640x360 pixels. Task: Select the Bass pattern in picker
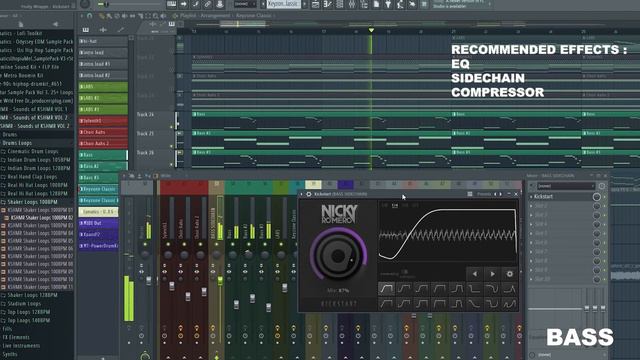coord(103,155)
